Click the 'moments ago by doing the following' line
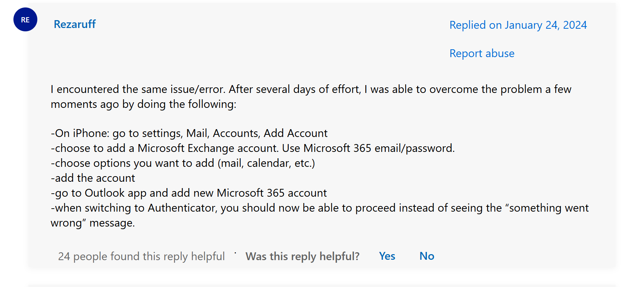The width and height of the screenshot is (644, 287). 144,104
